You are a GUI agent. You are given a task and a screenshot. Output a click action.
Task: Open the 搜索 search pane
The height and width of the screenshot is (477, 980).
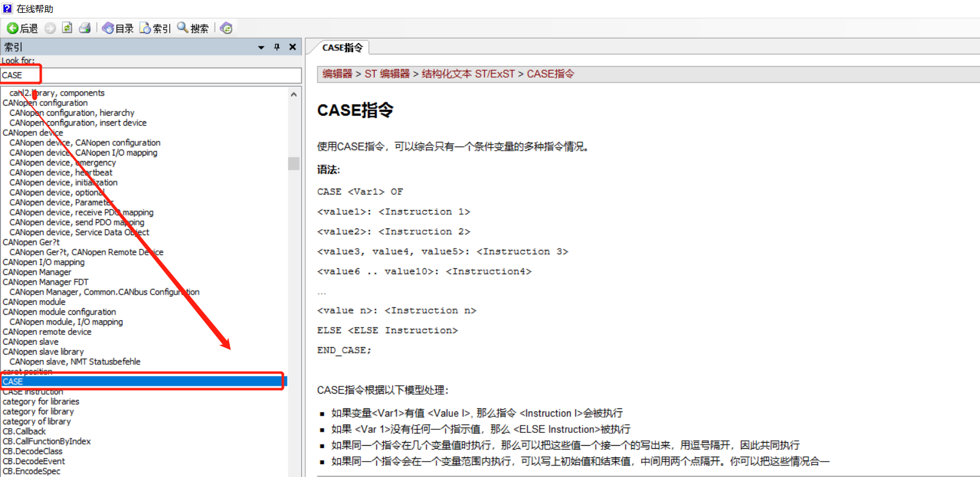pos(192,28)
